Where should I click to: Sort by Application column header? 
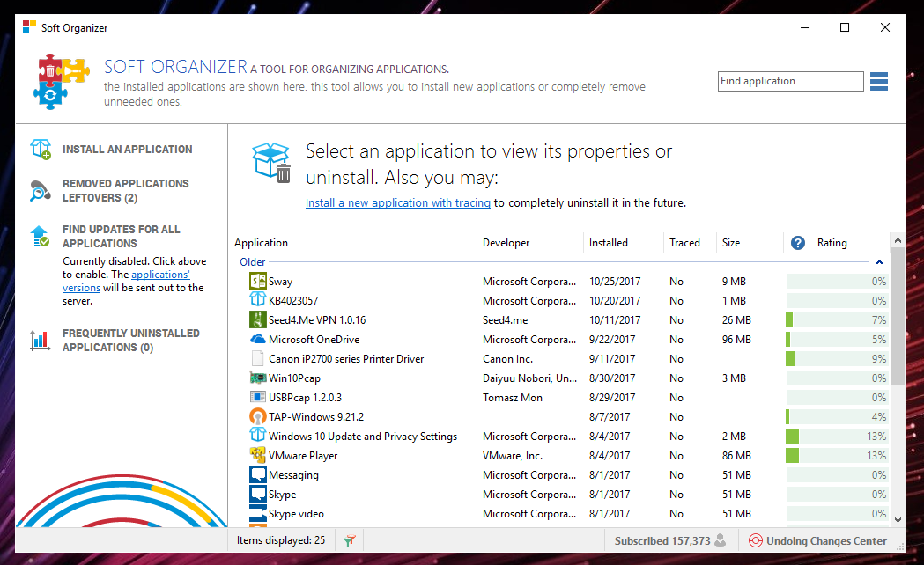coord(261,243)
